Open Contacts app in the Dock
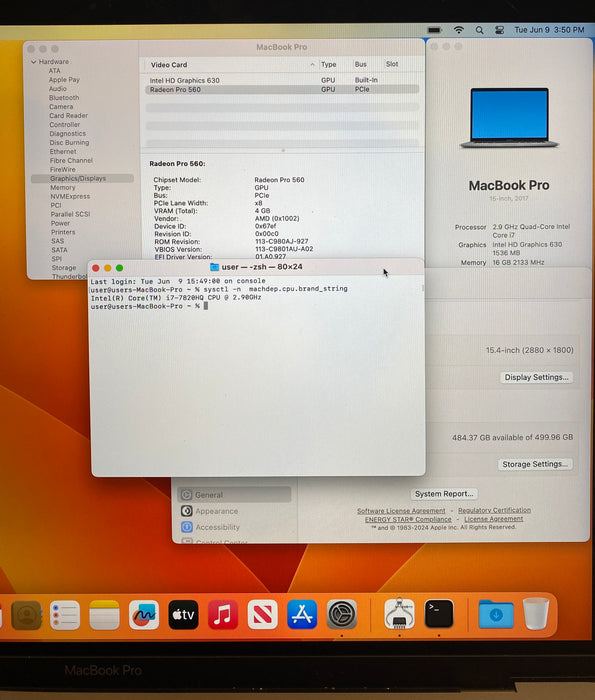This screenshot has width=595, height=700. [x=26, y=615]
